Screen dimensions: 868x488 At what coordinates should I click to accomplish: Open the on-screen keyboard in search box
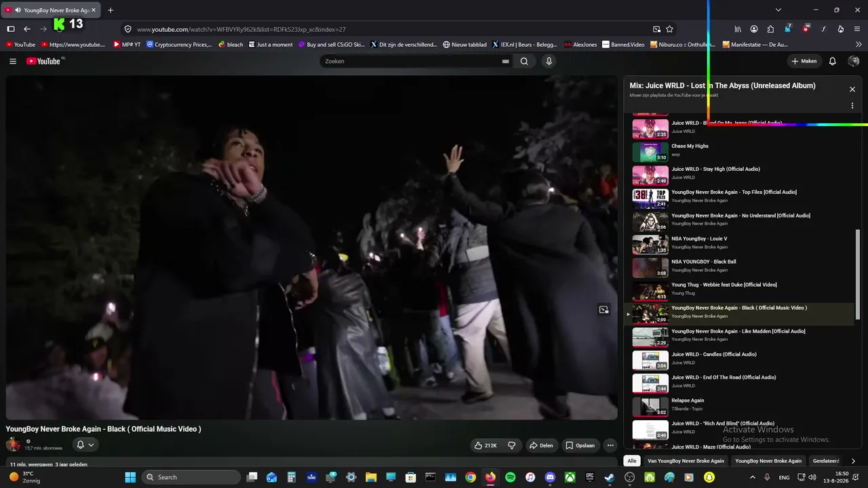click(x=505, y=61)
